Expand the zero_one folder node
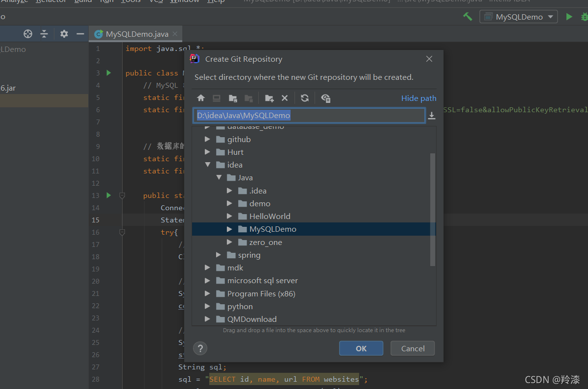 229,242
